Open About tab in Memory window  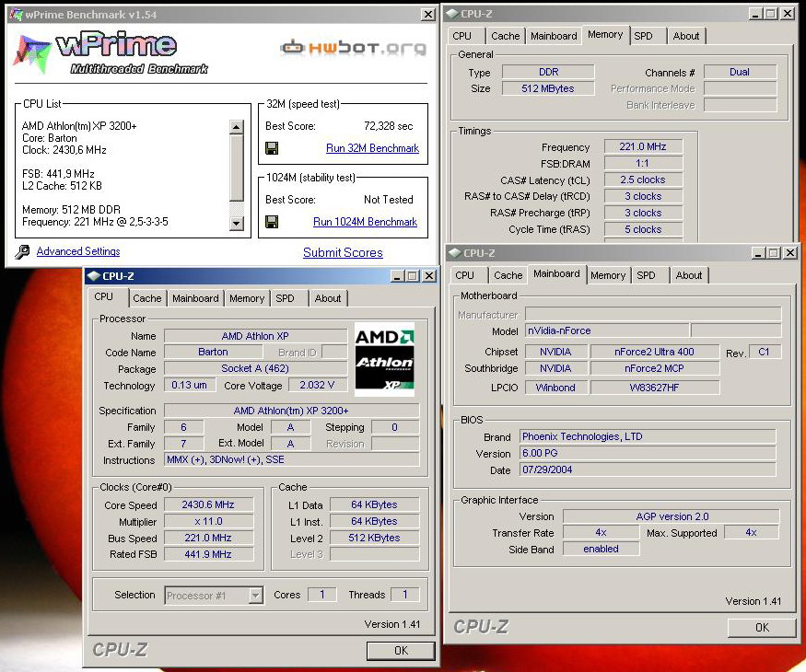coord(686,36)
